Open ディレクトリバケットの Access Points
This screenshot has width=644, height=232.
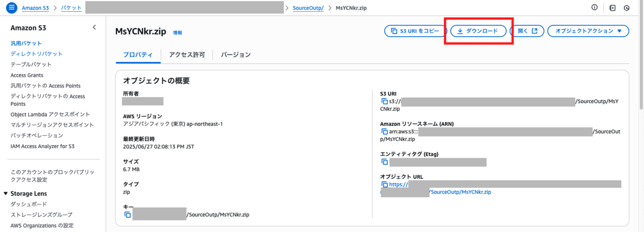coord(48,100)
